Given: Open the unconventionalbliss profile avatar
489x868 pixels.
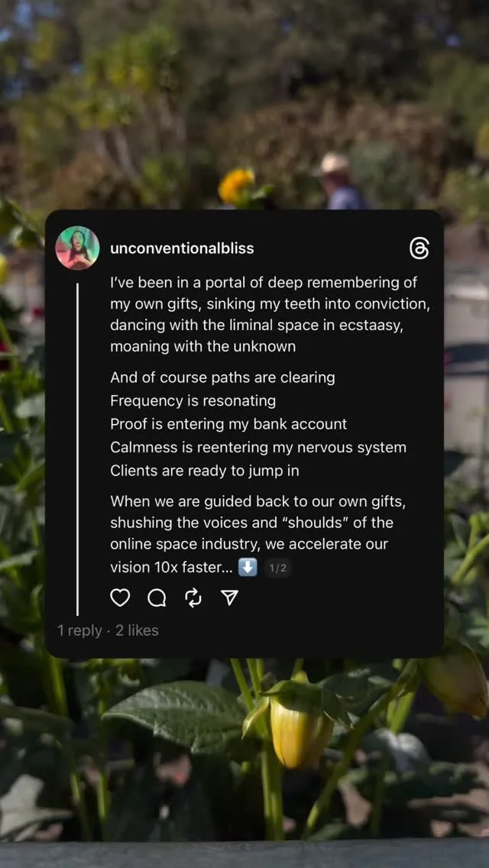Looking at the screenshot, I should pos(77,248).
